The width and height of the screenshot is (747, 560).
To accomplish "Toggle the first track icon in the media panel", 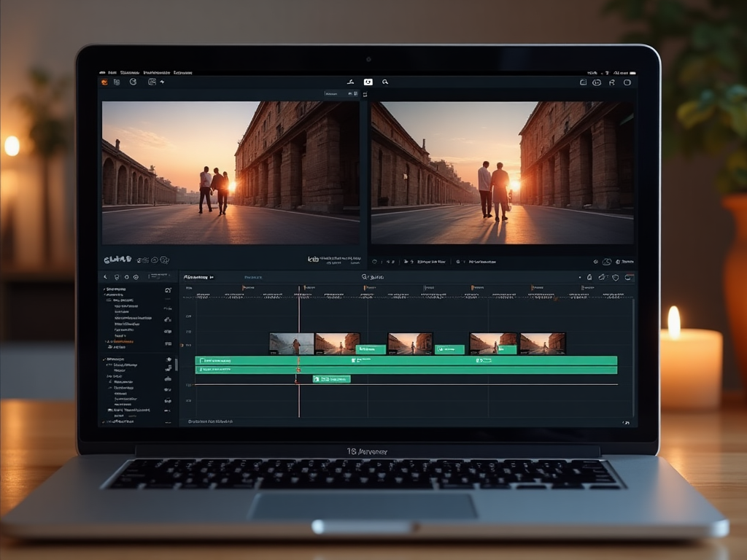I will point(168,290).
